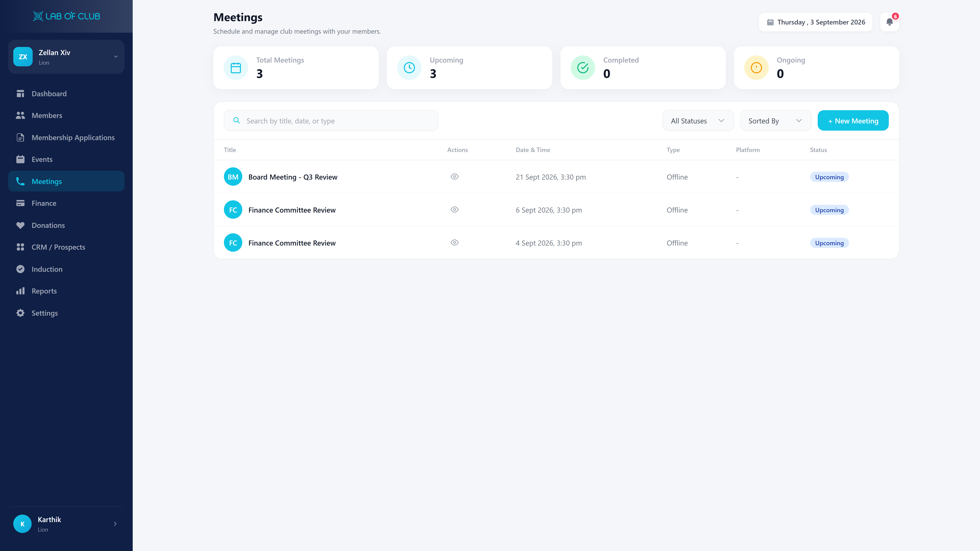Click the Total Meetings calendar icon
980x551 pixels.
pyautogui.click(x=236, y=68)
